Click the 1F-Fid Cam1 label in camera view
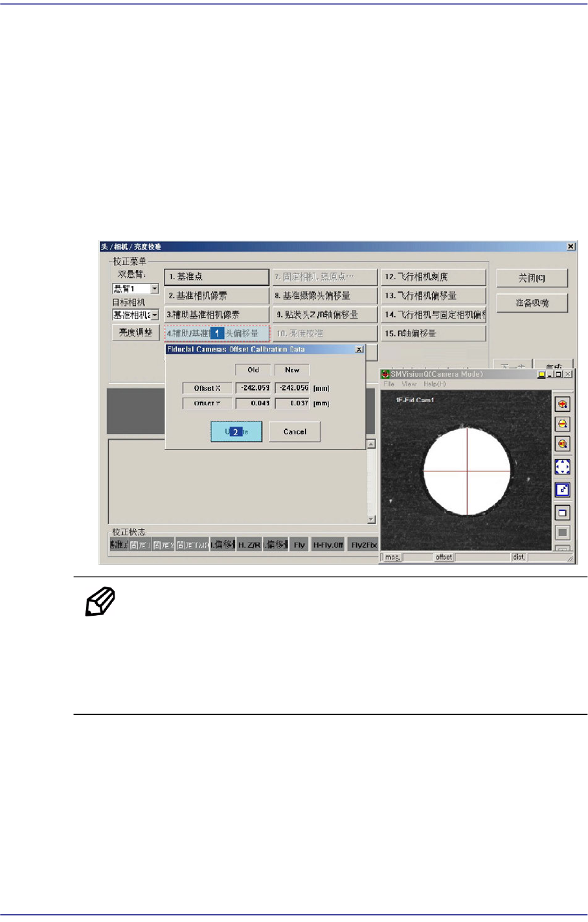Image resolution: width=588 pixels, height=922 pixels. (414, 400)
